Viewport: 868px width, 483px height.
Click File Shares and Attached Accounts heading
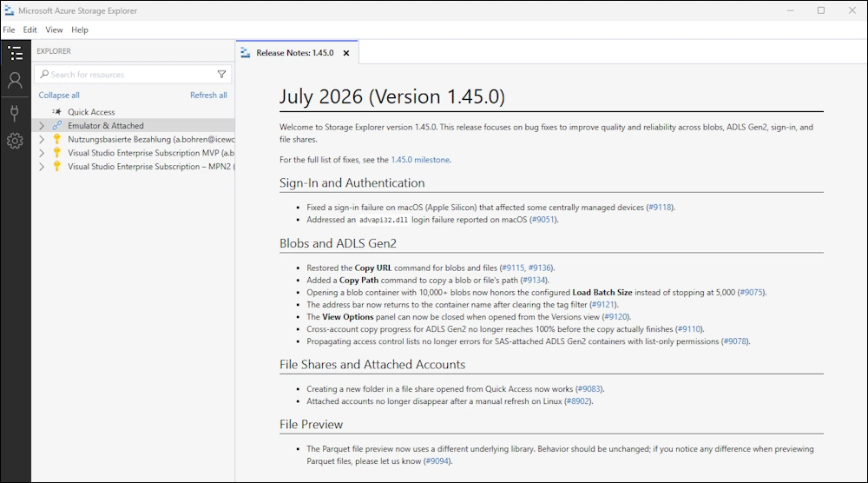coord(372,365)
